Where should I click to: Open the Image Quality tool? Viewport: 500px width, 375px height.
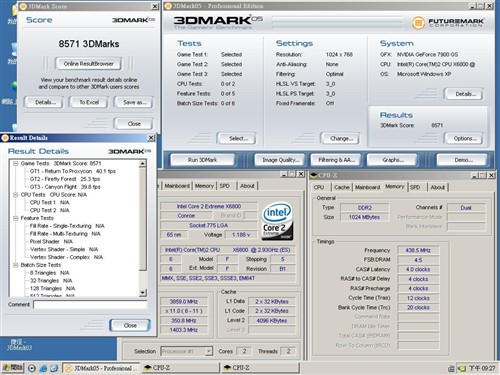tap(280, 160)
